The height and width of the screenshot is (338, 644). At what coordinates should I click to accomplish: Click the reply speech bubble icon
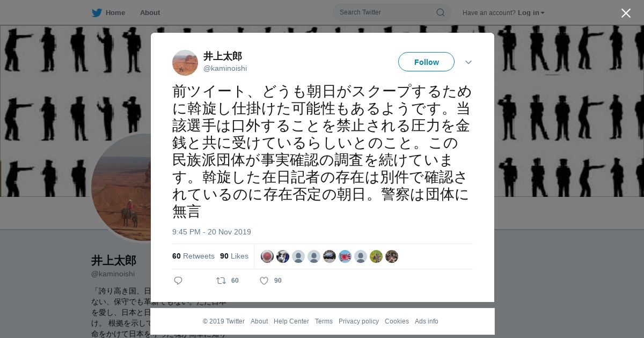tap(178, 281)
